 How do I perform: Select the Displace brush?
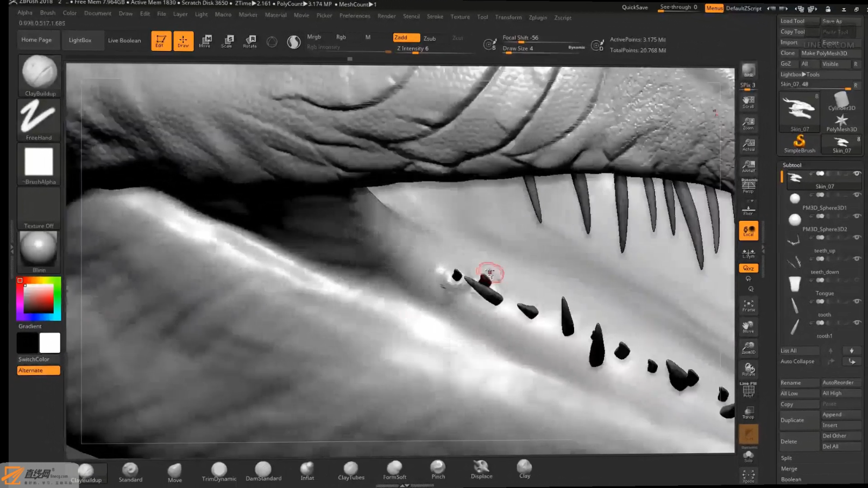pos(481,468)
